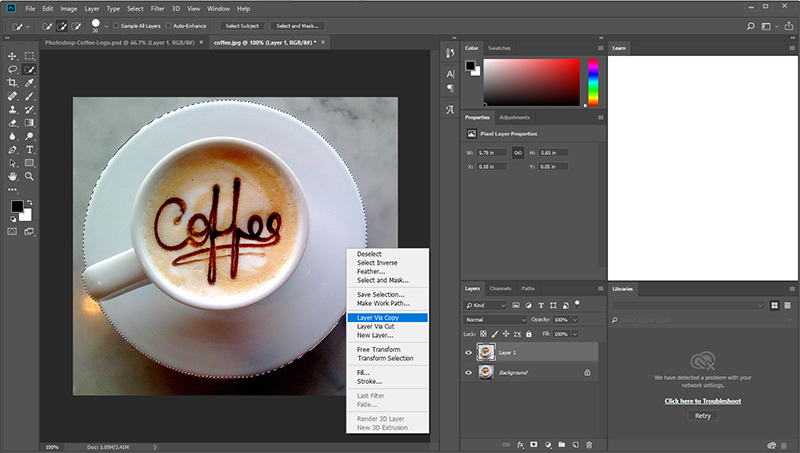Select the Hand tool
The image size is (800, 453).
point(12,175)
